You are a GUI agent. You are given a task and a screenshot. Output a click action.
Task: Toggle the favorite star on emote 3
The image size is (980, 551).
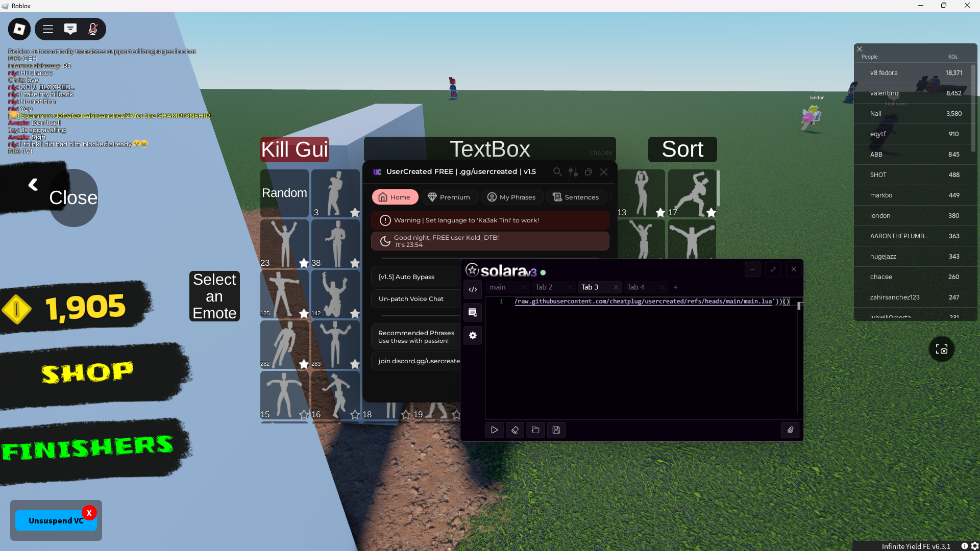click(355, 212)
